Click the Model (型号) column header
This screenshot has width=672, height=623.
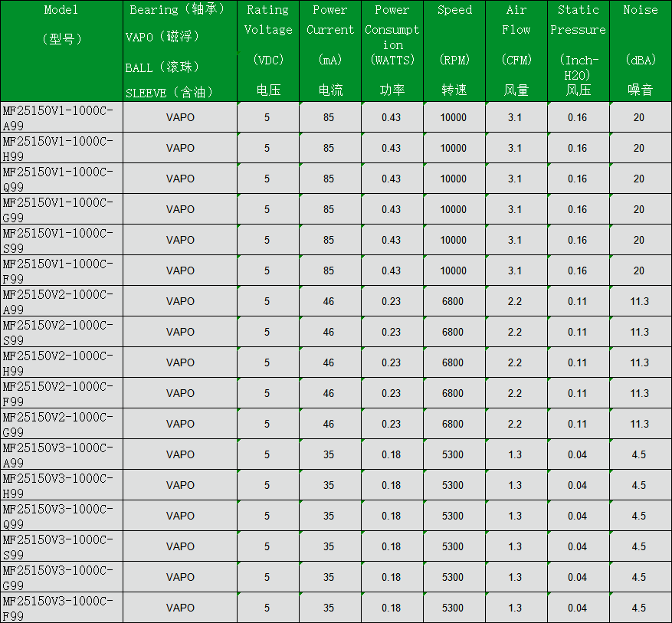tap(61, 51)
